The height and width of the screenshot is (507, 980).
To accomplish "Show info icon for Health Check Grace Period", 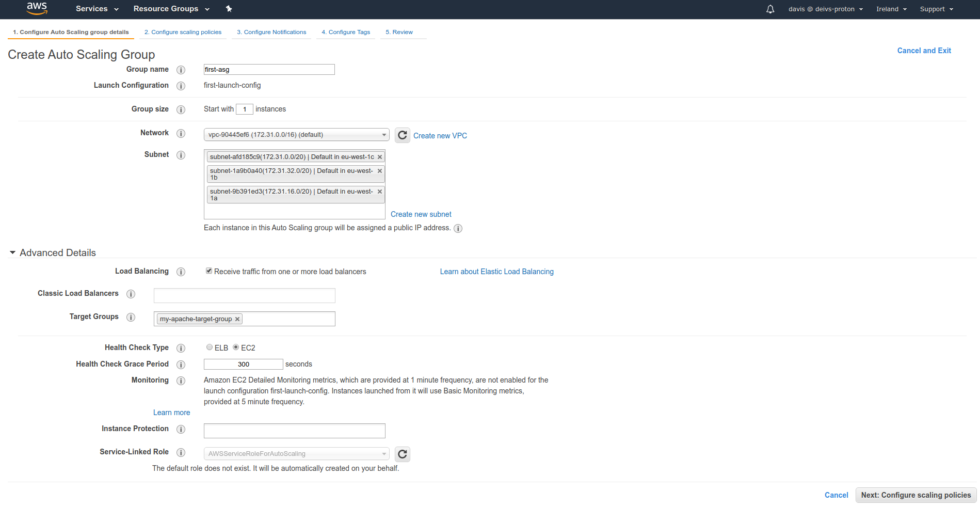I will click(x=181, y=365).
